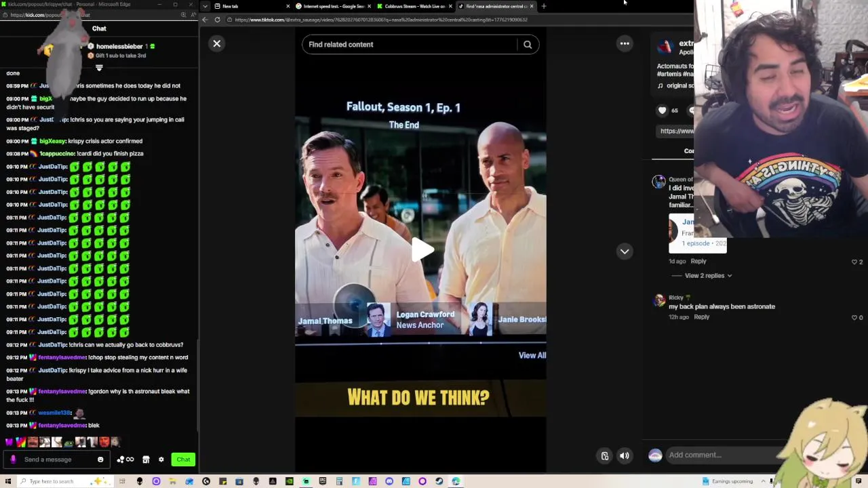Select the Jamal Thomas cast card
This screenshot has height=488, width=868.
(x=325, y=321)
